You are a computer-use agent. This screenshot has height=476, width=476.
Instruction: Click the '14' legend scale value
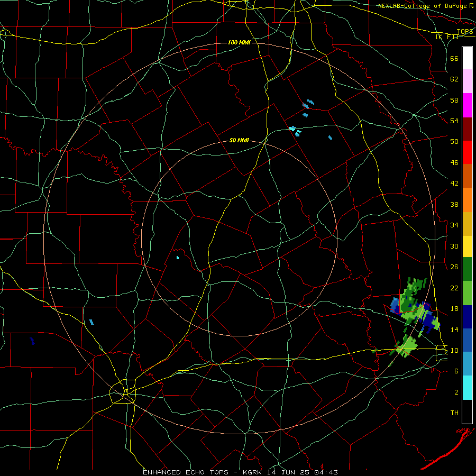[x=454, y=329]
